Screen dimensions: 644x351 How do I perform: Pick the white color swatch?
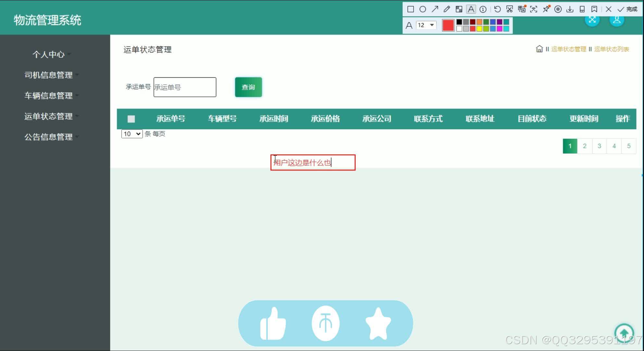[459, 29]
